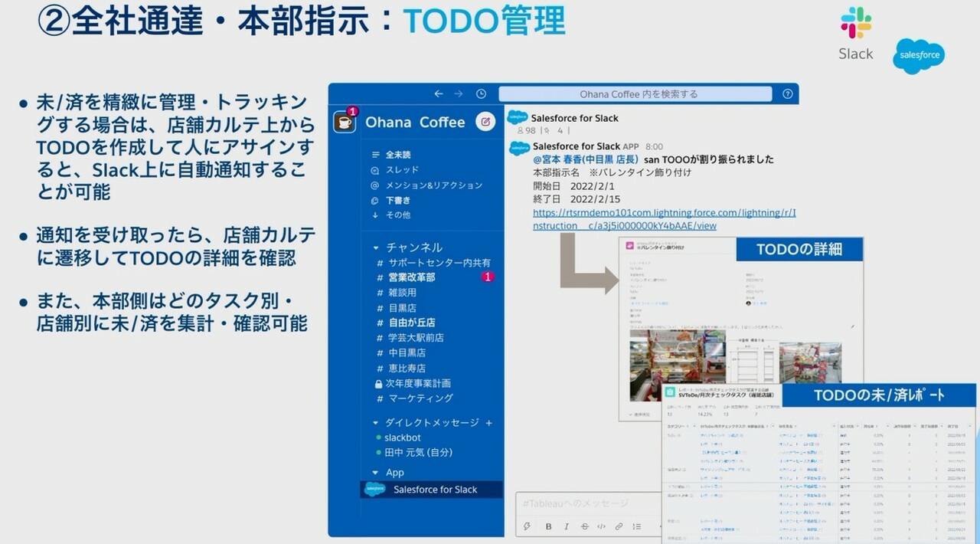Click Salesforce for Slack message avatar

tap(519, 147)
